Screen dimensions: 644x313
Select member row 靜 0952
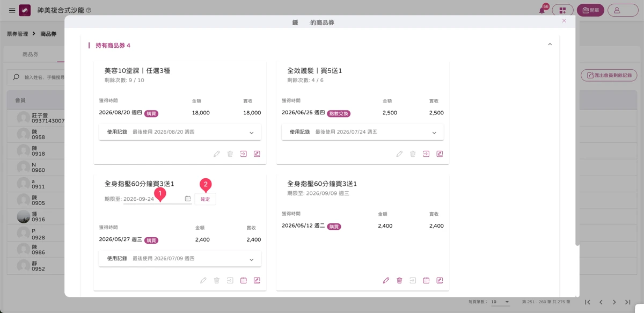35,266
